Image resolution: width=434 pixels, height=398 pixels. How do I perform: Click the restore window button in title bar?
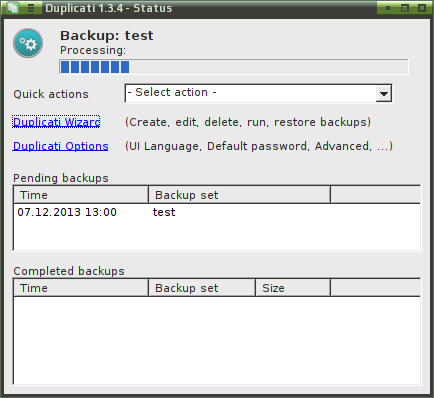[404, 8]
